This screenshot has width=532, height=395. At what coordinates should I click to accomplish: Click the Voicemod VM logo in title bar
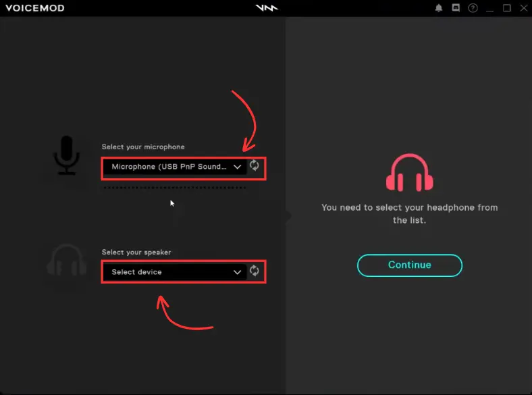[x=267, y=8]
